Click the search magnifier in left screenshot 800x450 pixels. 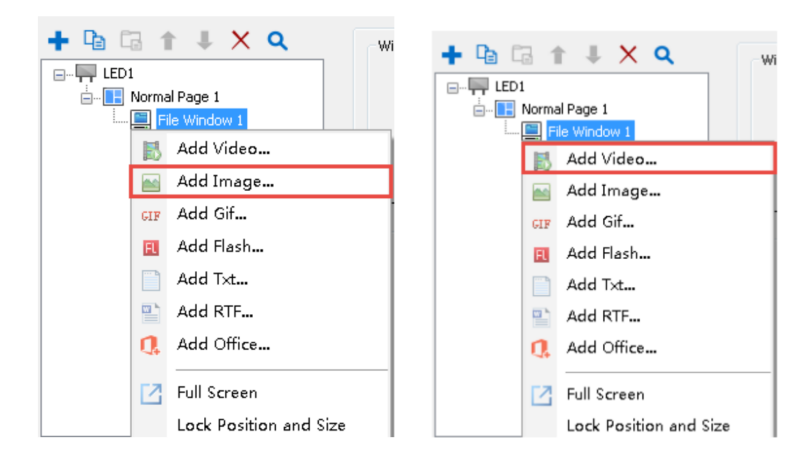[277, 40]
